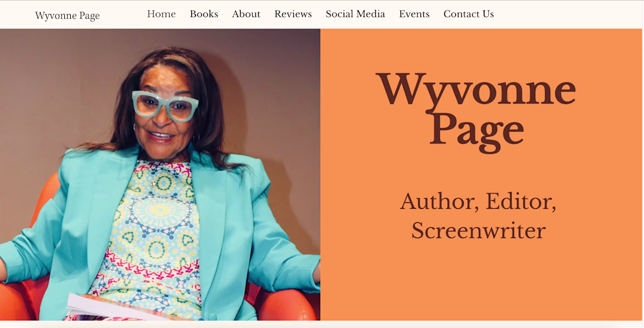Click the turquoise glasses in the photo
This screenshot has height=328, width=644.
tap(165, 106)
